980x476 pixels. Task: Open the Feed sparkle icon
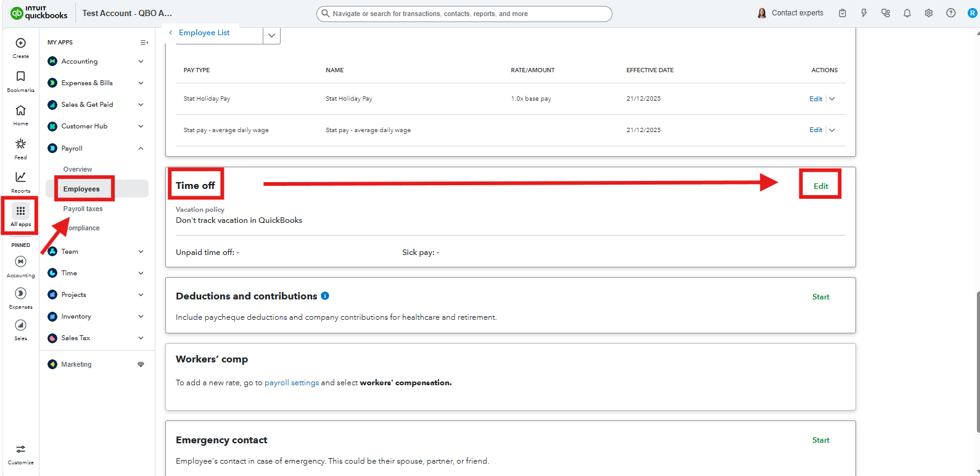[20, 144]
